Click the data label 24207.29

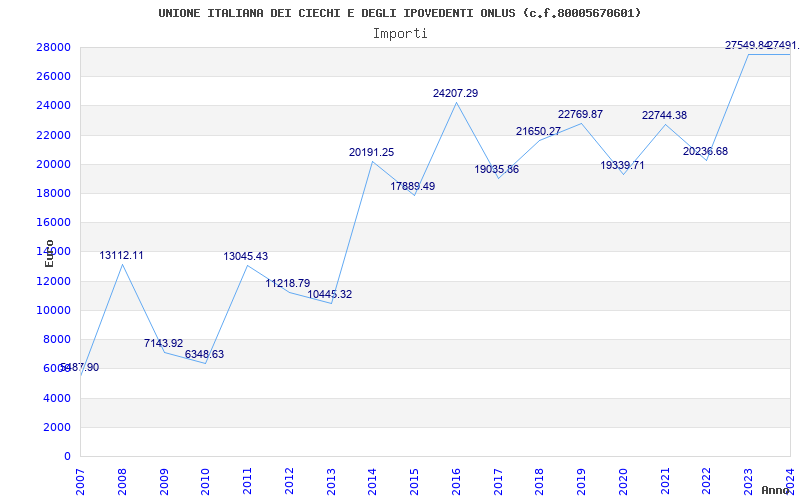(x=456, y=93)
